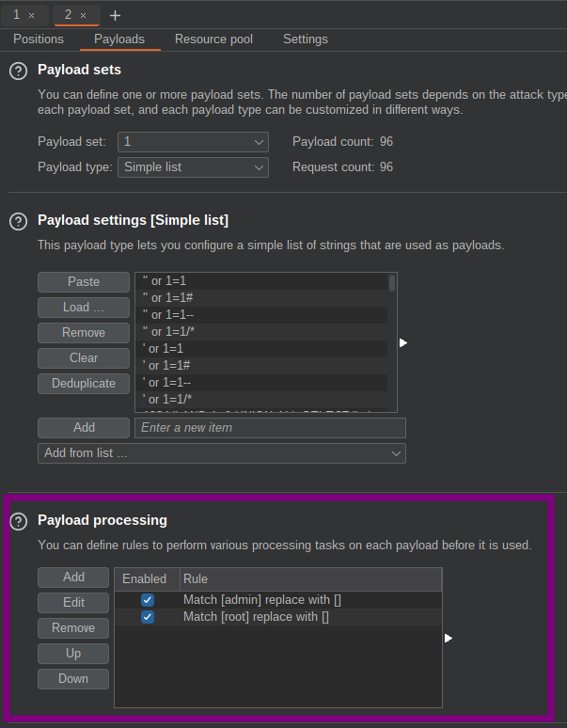Select payload ' or 1=1/*
567x728 pixels.
click(261, 400)
